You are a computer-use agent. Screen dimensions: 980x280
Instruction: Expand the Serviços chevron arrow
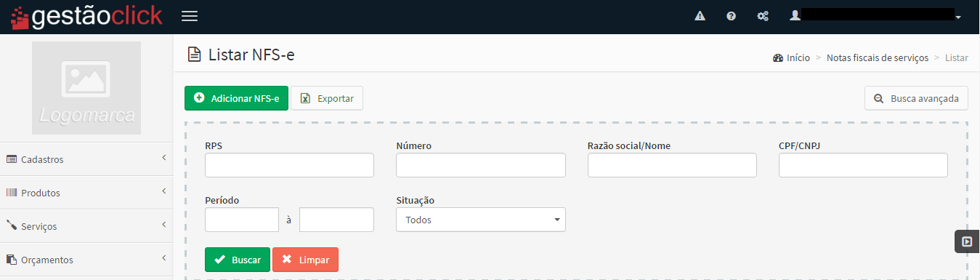click(x=164, y=225)
